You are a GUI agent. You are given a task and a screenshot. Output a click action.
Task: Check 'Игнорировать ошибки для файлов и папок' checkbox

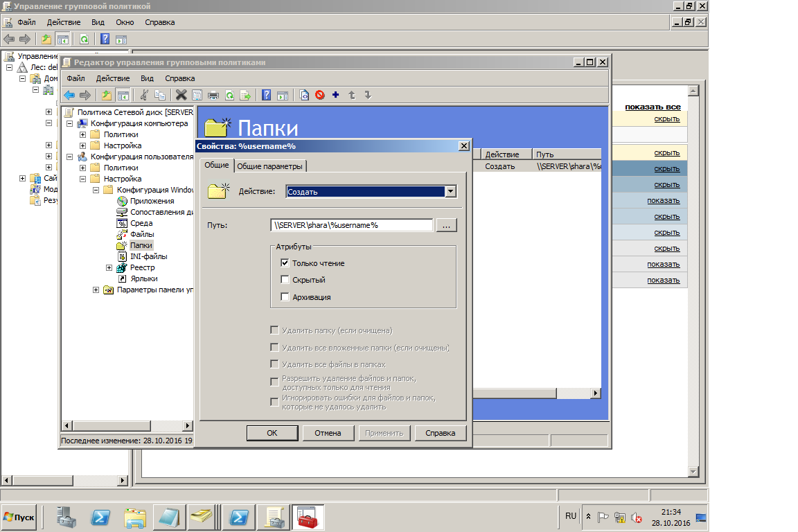[274, 402]
